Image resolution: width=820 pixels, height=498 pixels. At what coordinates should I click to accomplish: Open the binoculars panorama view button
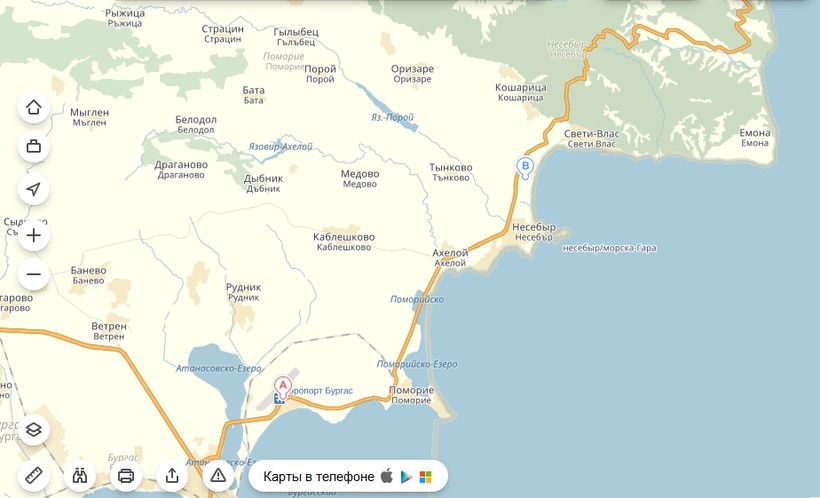click(x=79, y=476)
